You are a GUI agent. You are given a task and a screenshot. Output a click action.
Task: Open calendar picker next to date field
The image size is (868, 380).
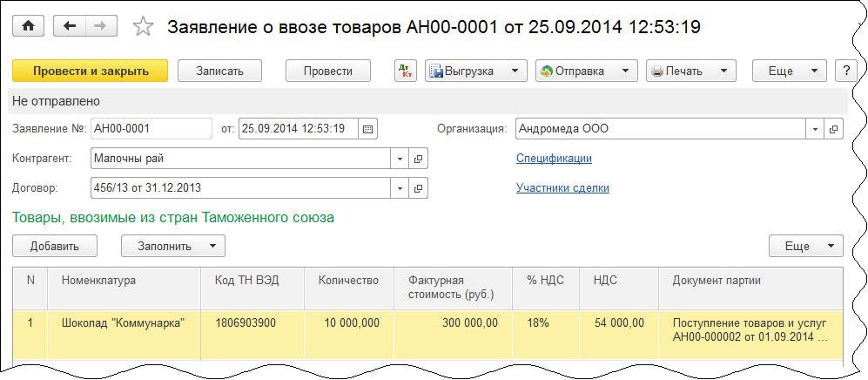pyautogui.click(x=367, y=129)
